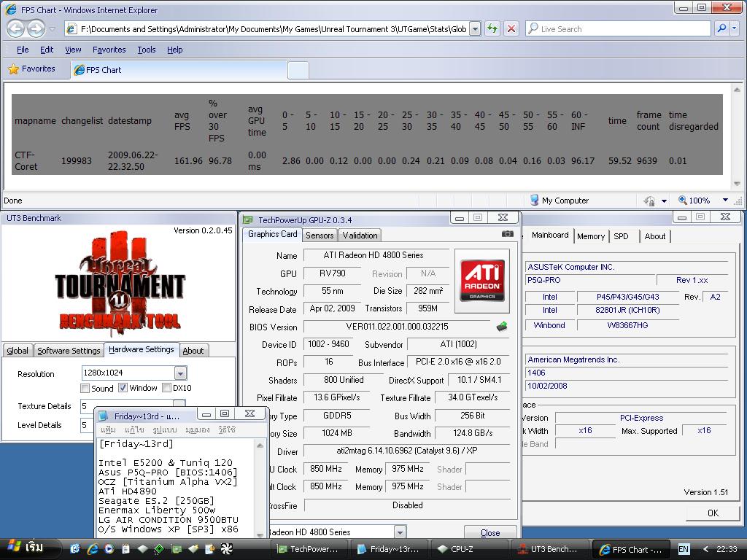Image resolution: width=747 pixels, height=560 pixels.
Task: Open the security status dropdown arrow
Action: click(664, 201)
